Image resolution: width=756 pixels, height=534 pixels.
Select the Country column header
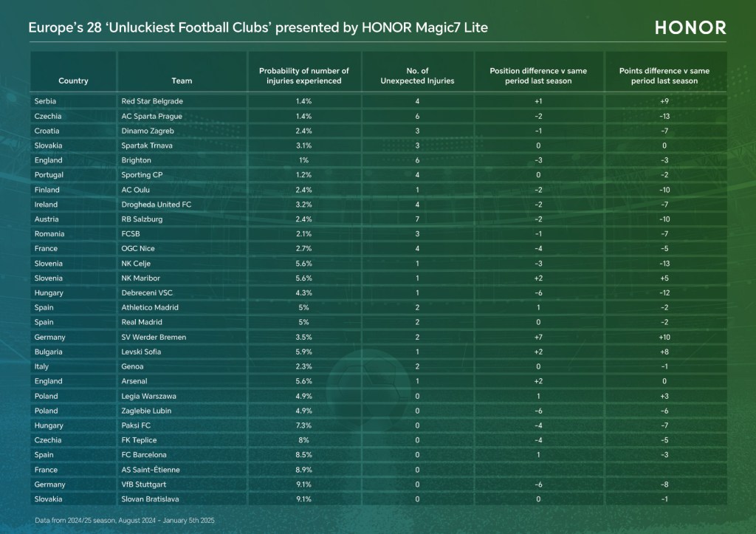tap(73, 81)
